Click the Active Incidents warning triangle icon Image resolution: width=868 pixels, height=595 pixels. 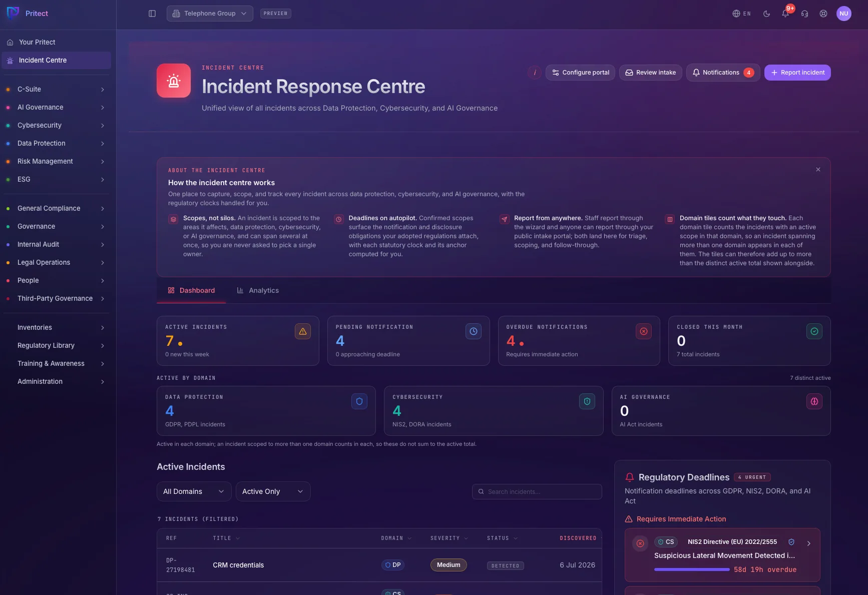click(303, 331)
